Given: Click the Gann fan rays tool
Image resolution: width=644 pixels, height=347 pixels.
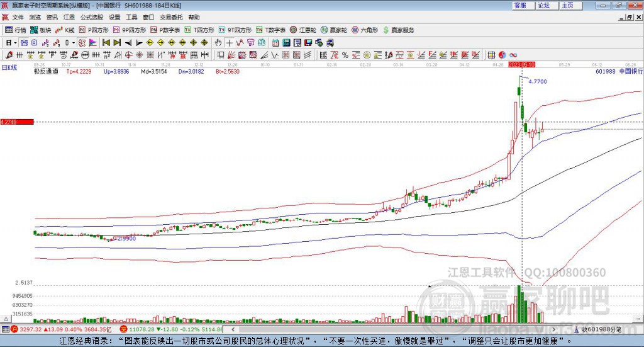Looking at the screenshot, I should pos(231,55).
